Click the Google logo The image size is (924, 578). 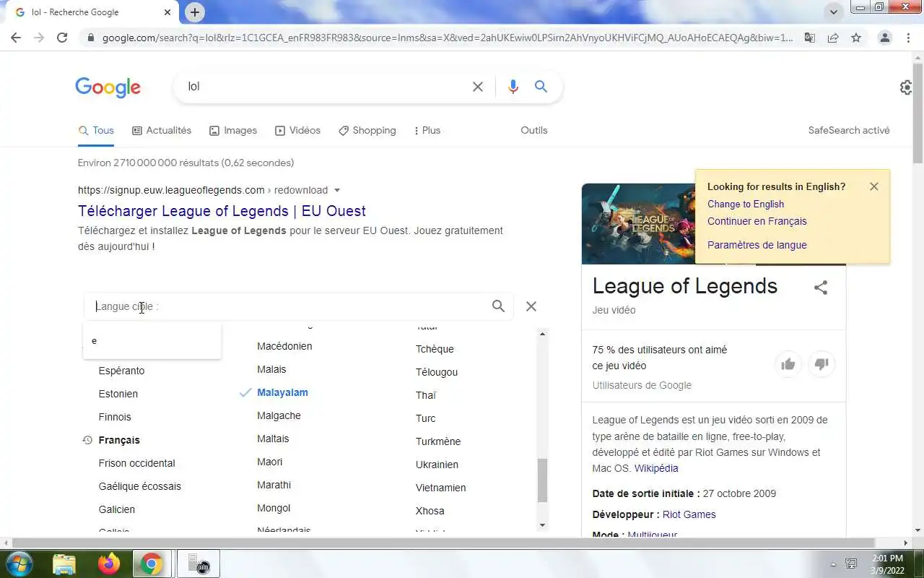pos(108,87)
